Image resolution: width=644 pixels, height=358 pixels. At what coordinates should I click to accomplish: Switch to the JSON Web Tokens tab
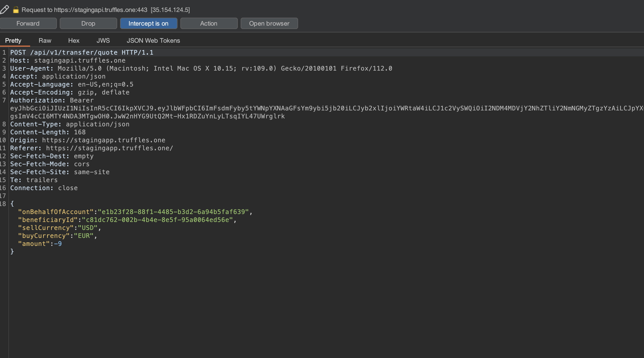click(153, 40)
